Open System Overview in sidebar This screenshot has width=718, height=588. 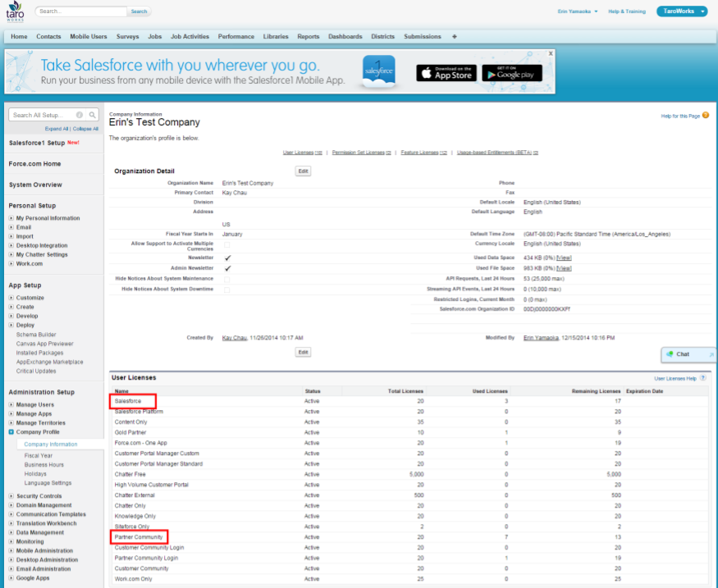point(35,185)
